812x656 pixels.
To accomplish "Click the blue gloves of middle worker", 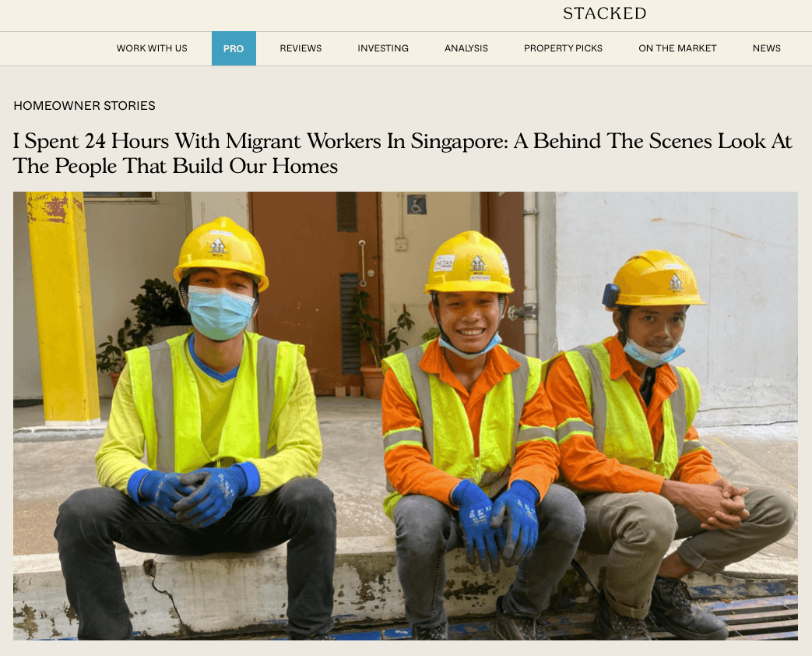I will pyautogui.click(x=496, y=522).
